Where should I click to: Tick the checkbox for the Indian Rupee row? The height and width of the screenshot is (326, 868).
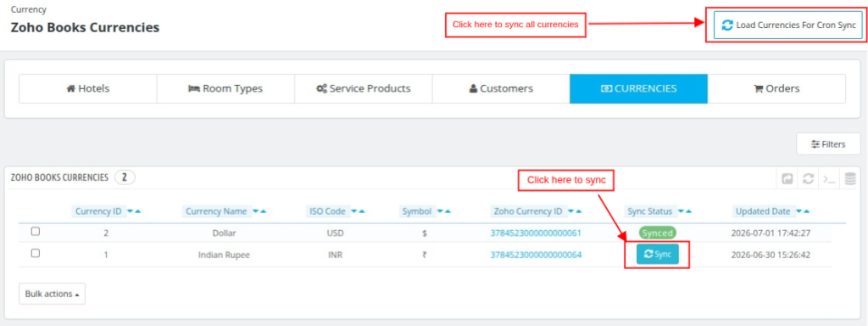36,253
